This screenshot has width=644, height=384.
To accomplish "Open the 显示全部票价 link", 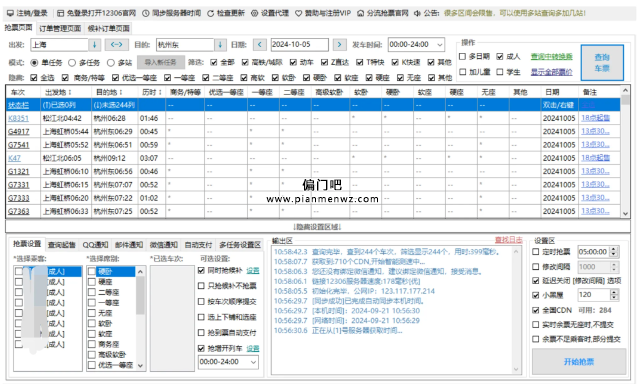I will [552, 72].
